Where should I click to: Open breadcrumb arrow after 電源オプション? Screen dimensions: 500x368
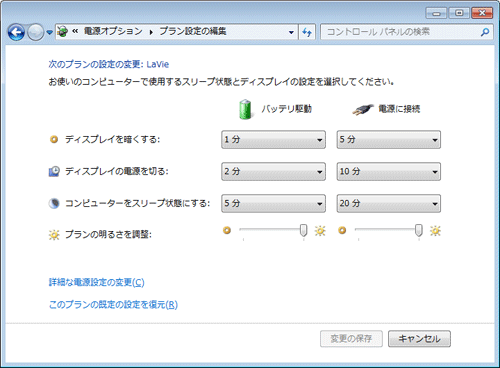pyautogui.click(x=151, y=32)
